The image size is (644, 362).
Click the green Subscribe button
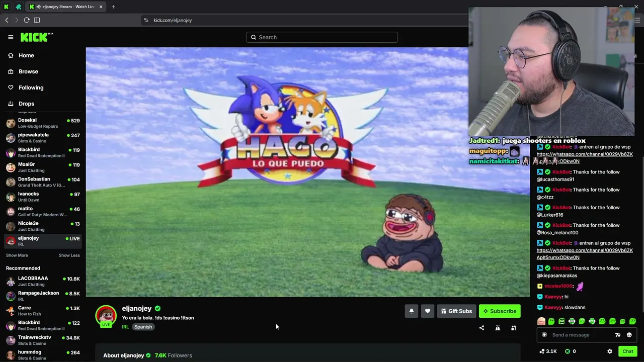(500, 311)
